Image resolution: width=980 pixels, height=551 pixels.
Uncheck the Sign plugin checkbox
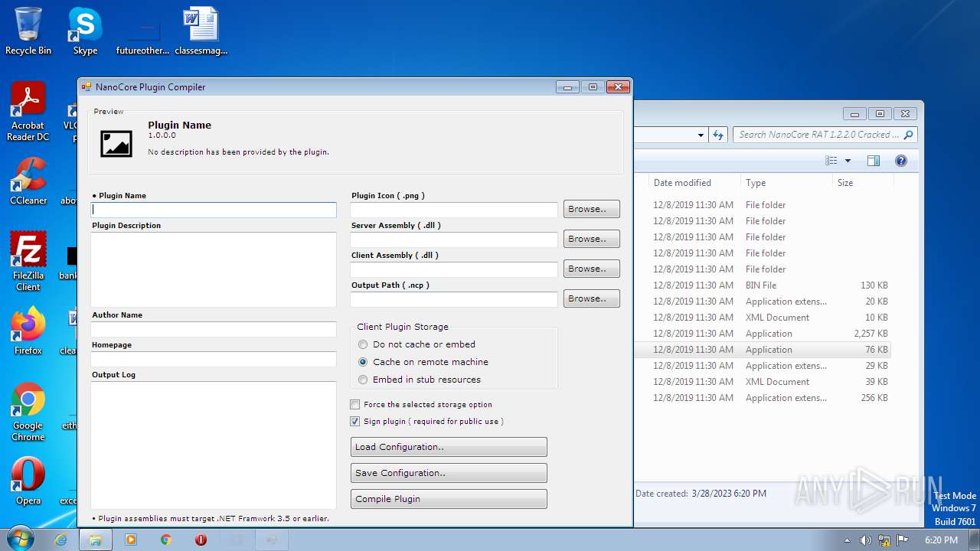(x=354, y=421)
